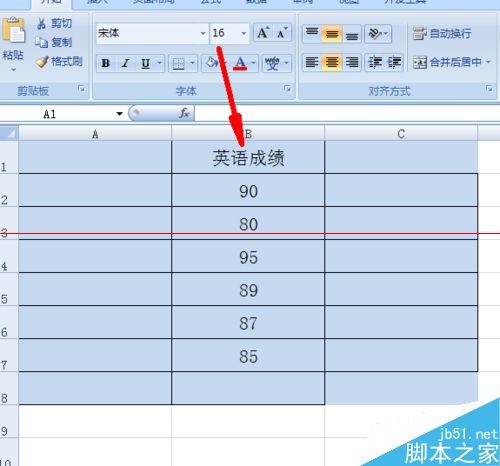Open Merge and Center dropdown arrow
The height and width of the screenshot is (466, 500).
[x=488, y=62]
